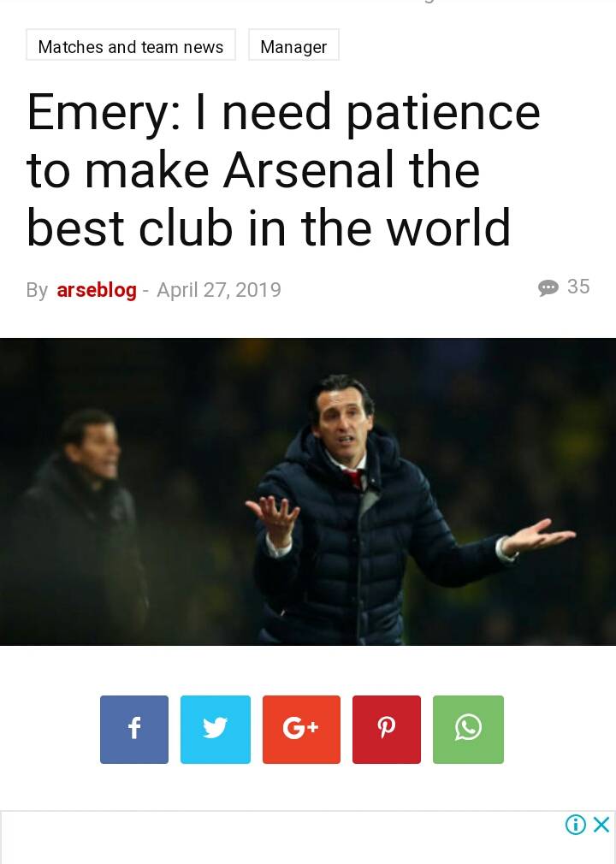This screenshot has height=864, width=616.
Task: Click 'to make Arsenal the' headline line
Action: 253,169
